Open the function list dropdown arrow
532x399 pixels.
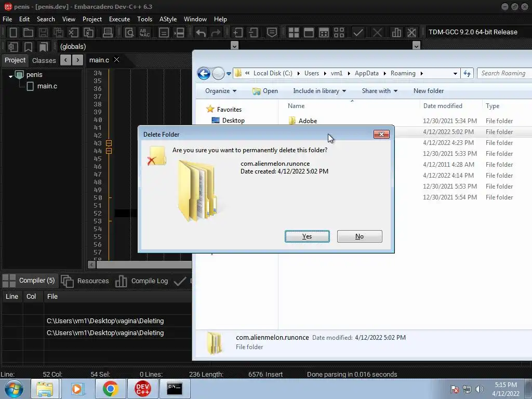417,46
